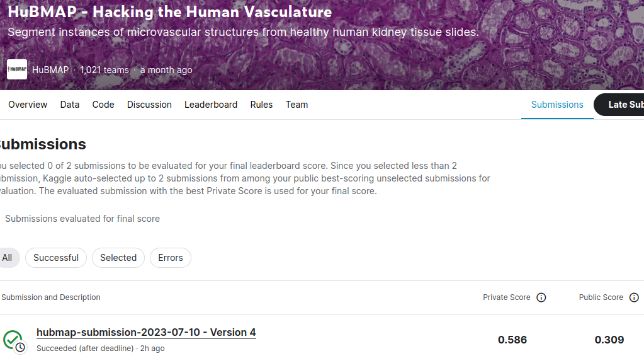Click the 1,021 teams link

105,70
